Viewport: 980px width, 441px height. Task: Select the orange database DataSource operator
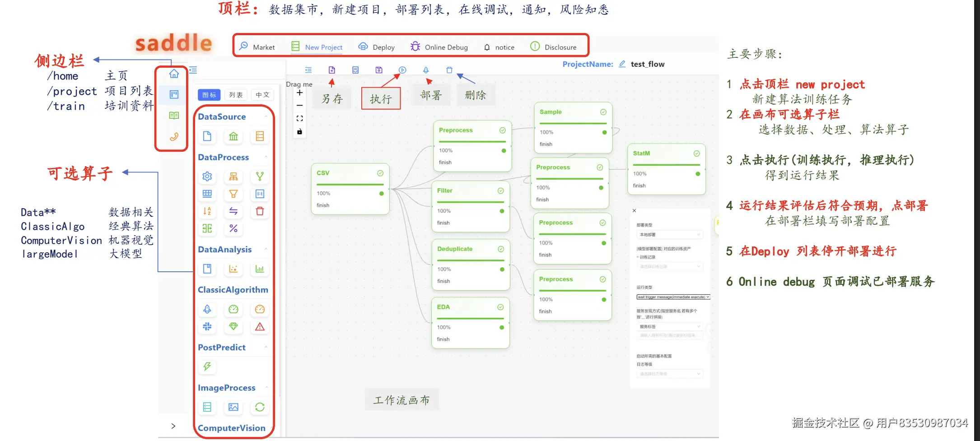tap(260, 136)
